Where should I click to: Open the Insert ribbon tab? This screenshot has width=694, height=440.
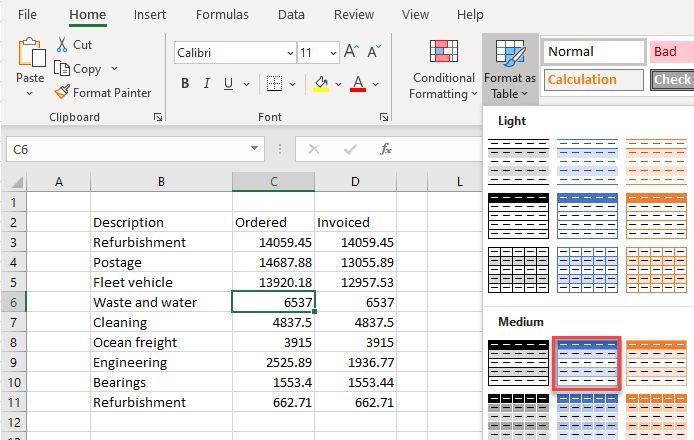point(150,15)
